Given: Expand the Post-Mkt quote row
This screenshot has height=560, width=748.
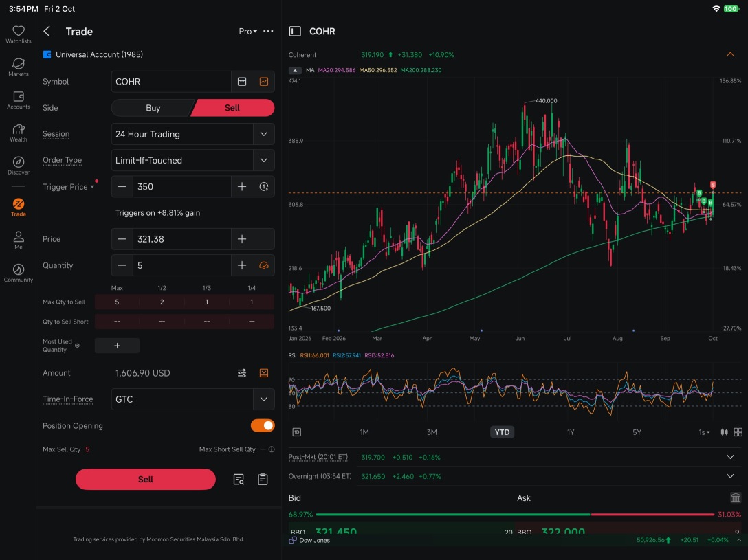Looking at the screenshot, I should pyautogui.click(x=730, y=457).
